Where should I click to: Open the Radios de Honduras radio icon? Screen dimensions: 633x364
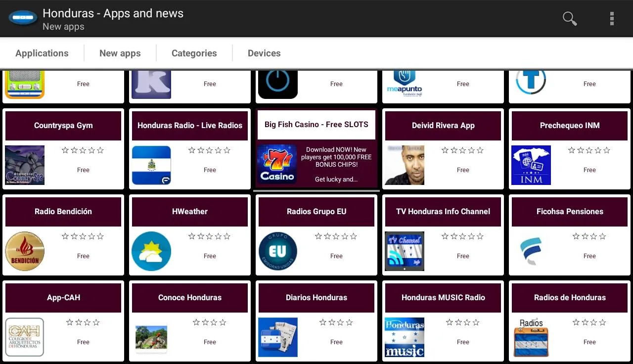tap(531, 337)
